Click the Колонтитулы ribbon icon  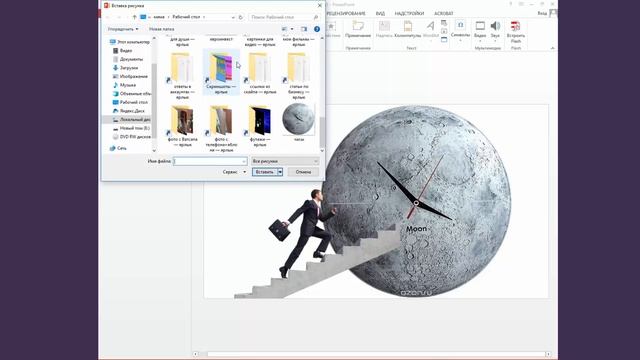click(407, 29)
